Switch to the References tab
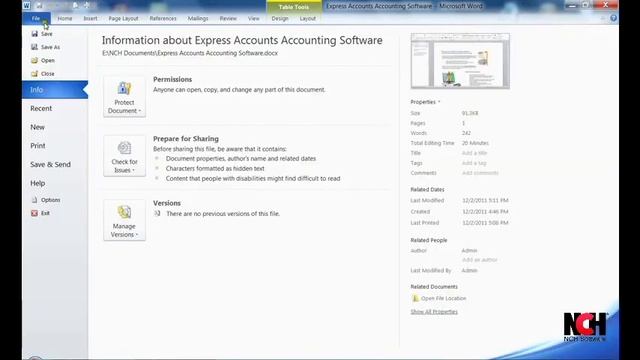Viewport: 640px width, 360px height. [x=163, y=18]
